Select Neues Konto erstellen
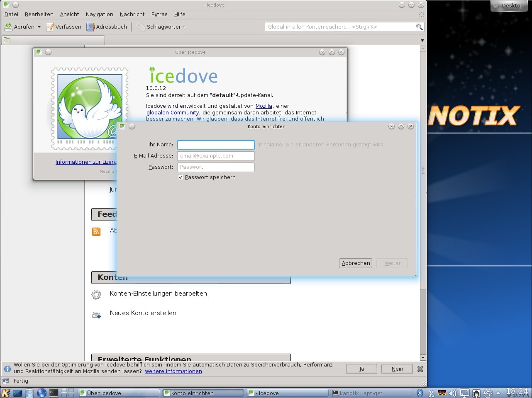This screenshot has width=532, height=398. pyautogui.click(x=143, y=313)
